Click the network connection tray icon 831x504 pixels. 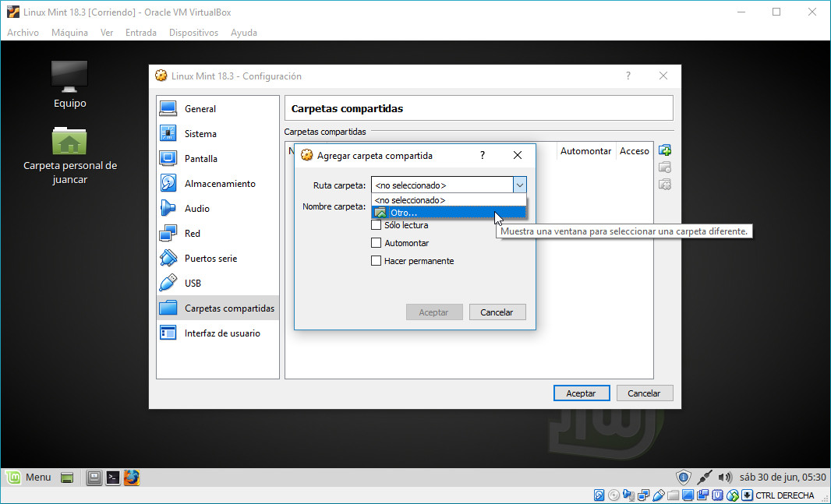[705, 478]
